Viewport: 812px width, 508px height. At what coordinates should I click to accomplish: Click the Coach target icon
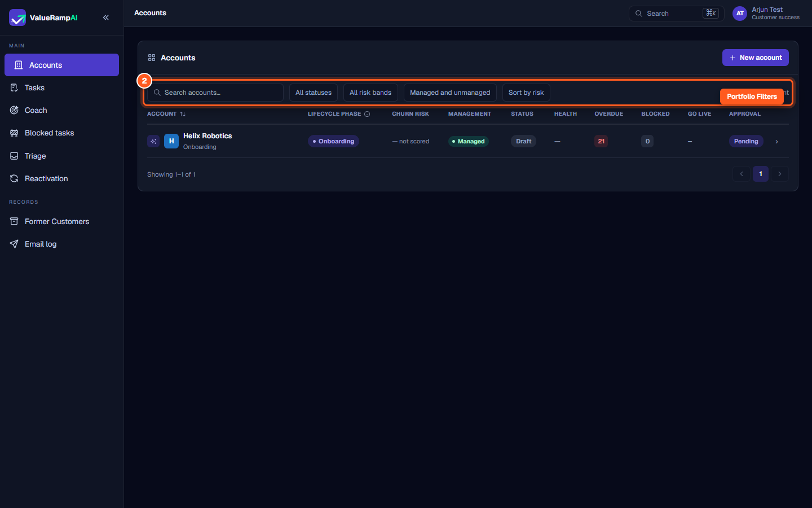(x=14, y=110)
